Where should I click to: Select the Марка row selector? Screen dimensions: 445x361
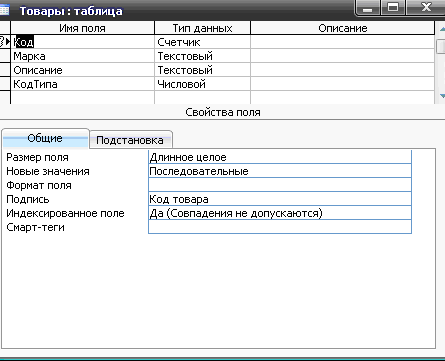pos(5,56)
